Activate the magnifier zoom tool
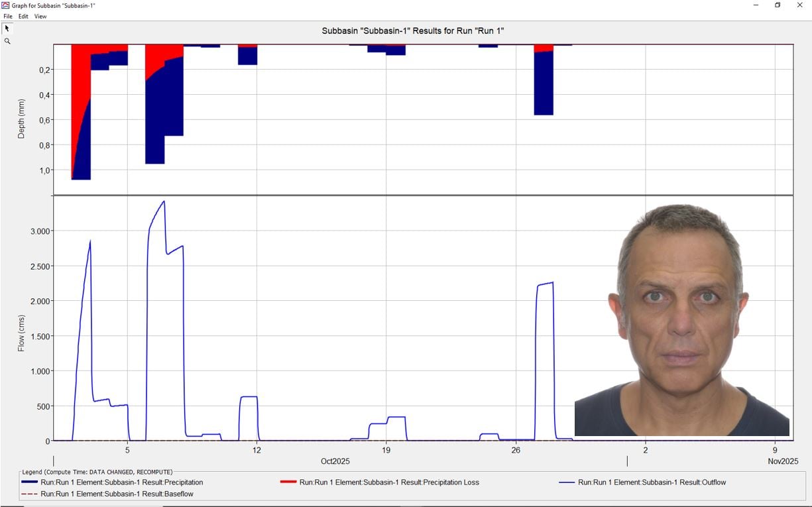 point(7,41)
